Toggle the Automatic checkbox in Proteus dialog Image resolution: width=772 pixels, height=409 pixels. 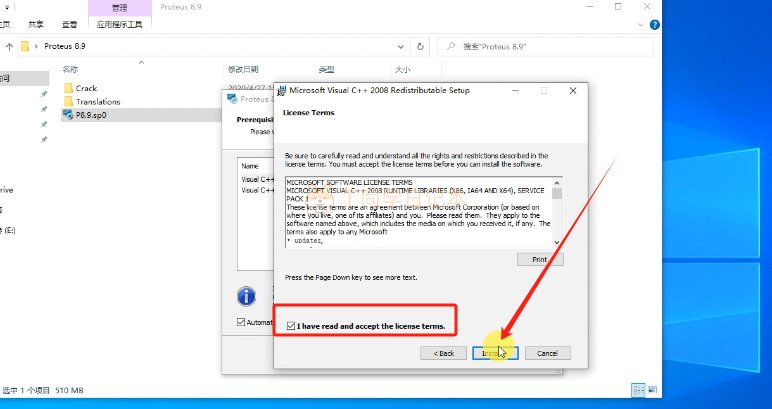241,322
